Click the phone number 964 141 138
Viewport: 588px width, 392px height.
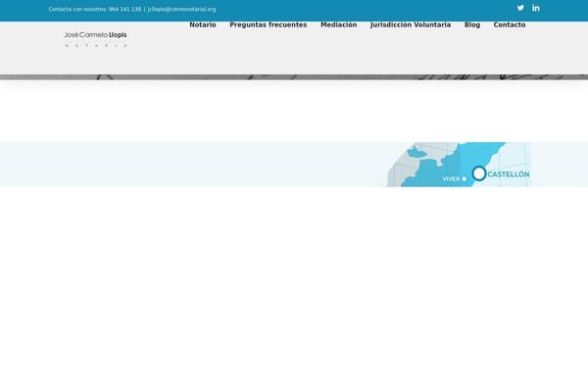[x=124, y=10]
